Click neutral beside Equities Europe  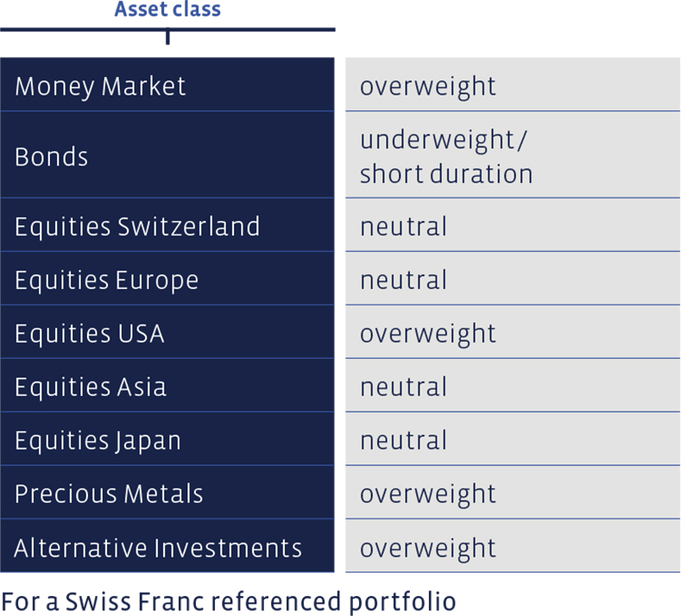click(x=403, y=280)
